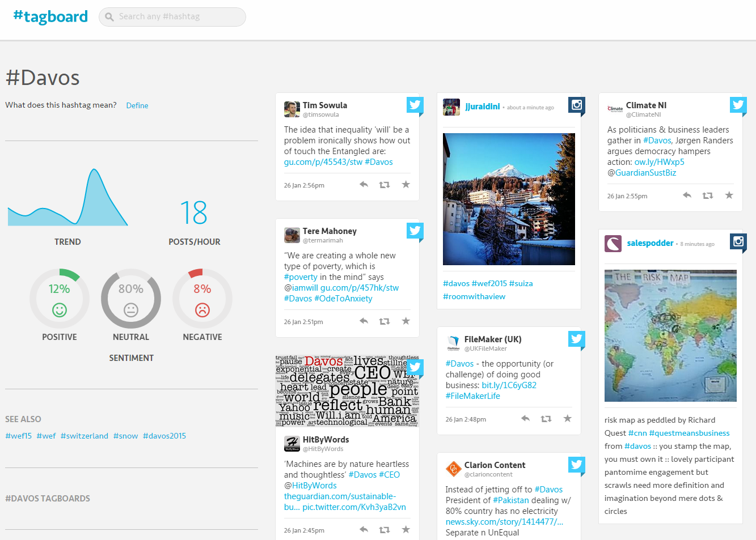Click the Define hashtag link

[137, 105]
